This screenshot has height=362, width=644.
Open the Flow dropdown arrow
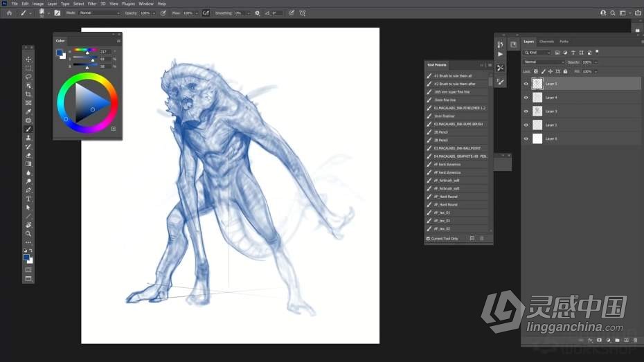tap(197, 13)
